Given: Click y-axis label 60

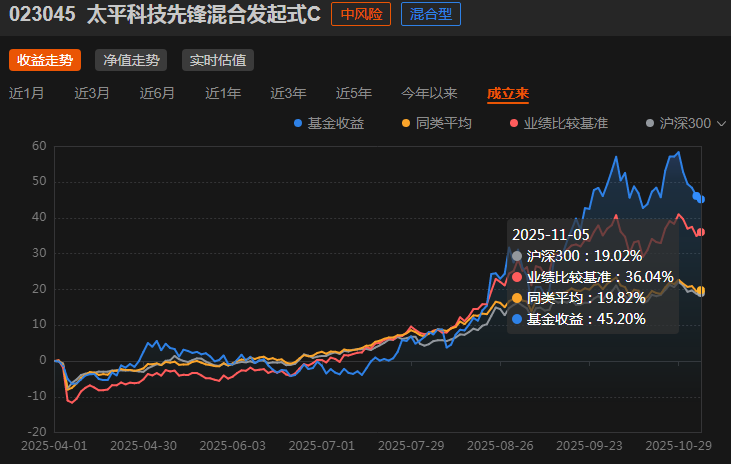Looking at the screenshot, I should [x=39, y=146].
